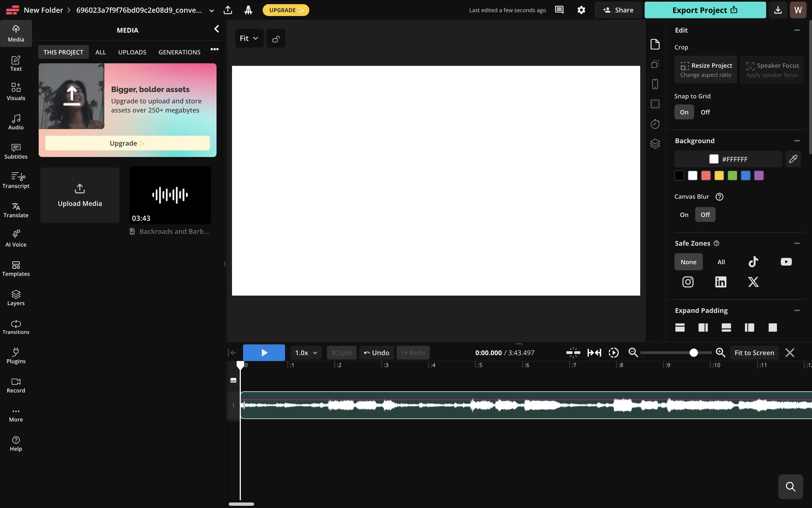Toggle the canvas lock icon near Fit
The image size is (812, 508).
276,38
